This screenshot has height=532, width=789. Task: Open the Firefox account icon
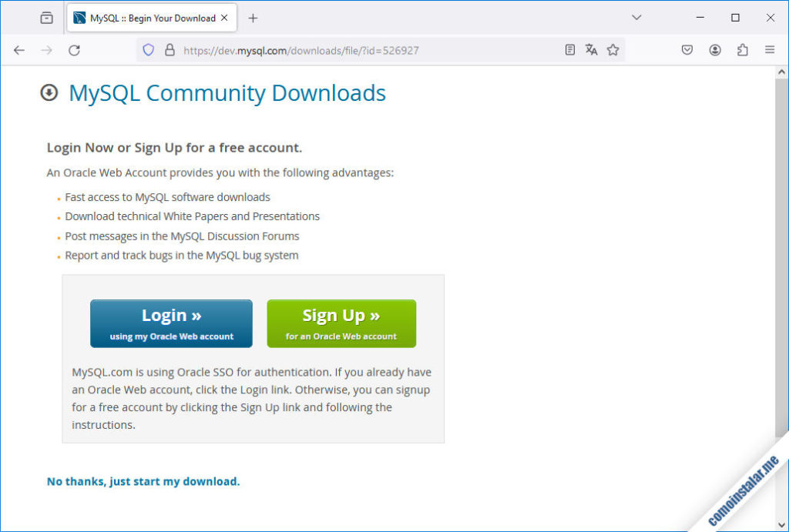pyautogui.click(x=715, y=50)
